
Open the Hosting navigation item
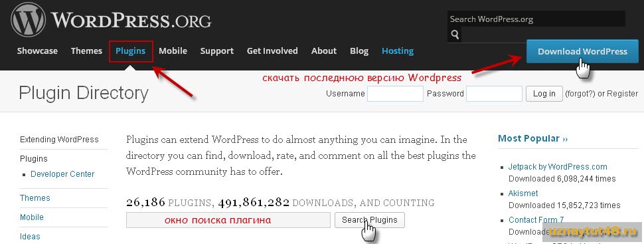(398, 51)
